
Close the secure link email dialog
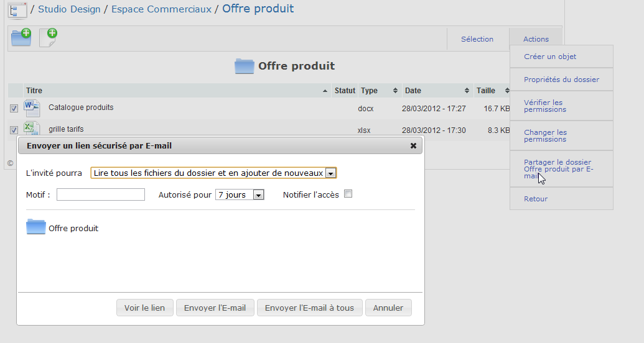[413, 146]
